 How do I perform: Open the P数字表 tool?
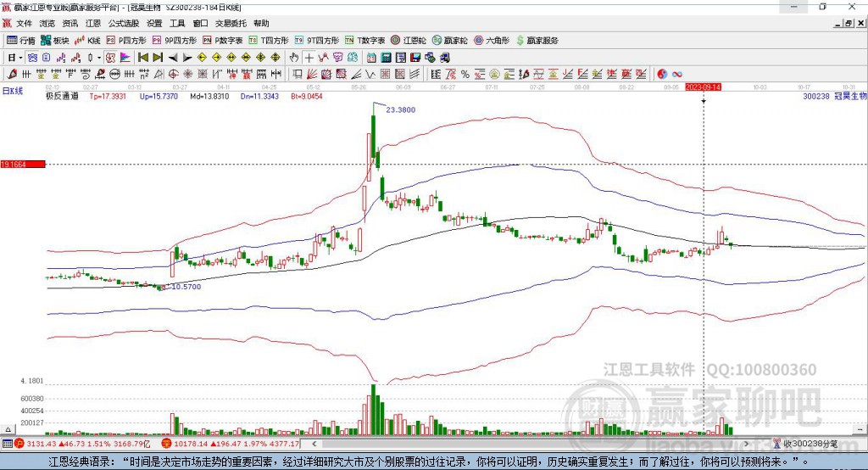[x=223, y=41]
